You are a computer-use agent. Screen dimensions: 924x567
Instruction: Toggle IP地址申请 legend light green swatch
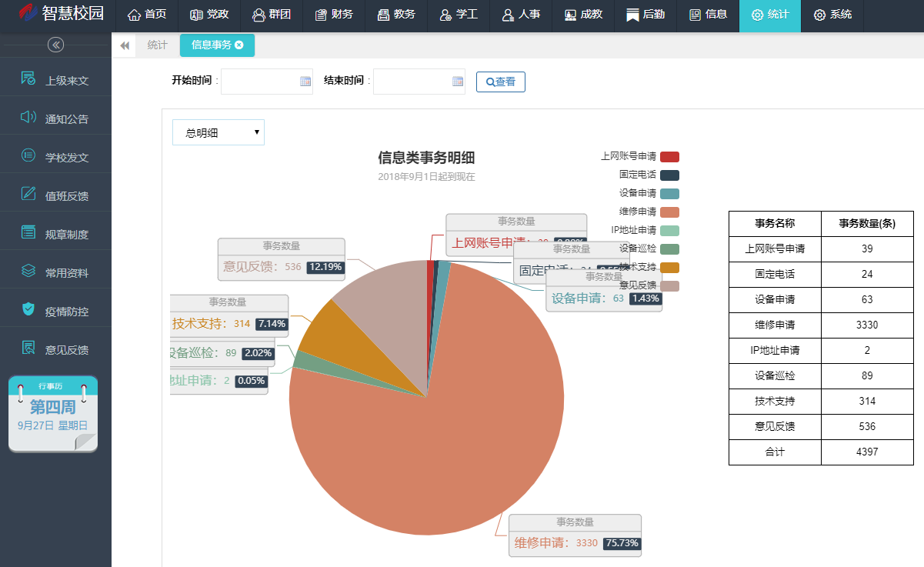point(669,231)
